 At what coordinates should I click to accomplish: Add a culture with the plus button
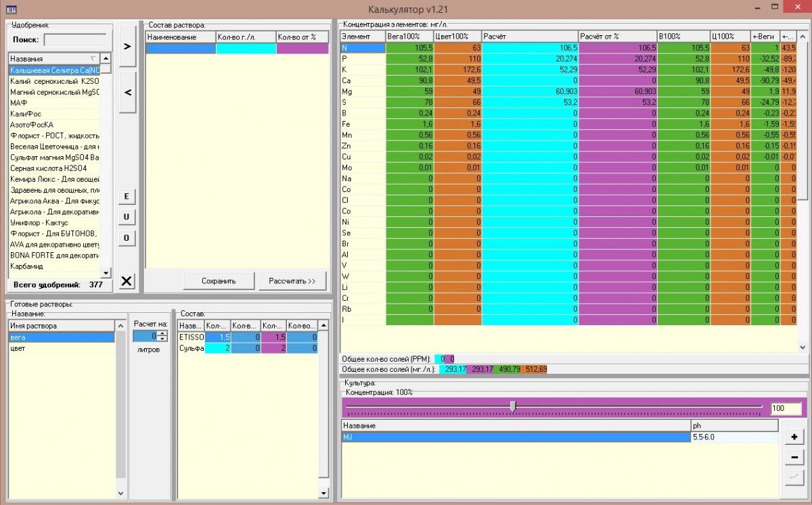793,437
